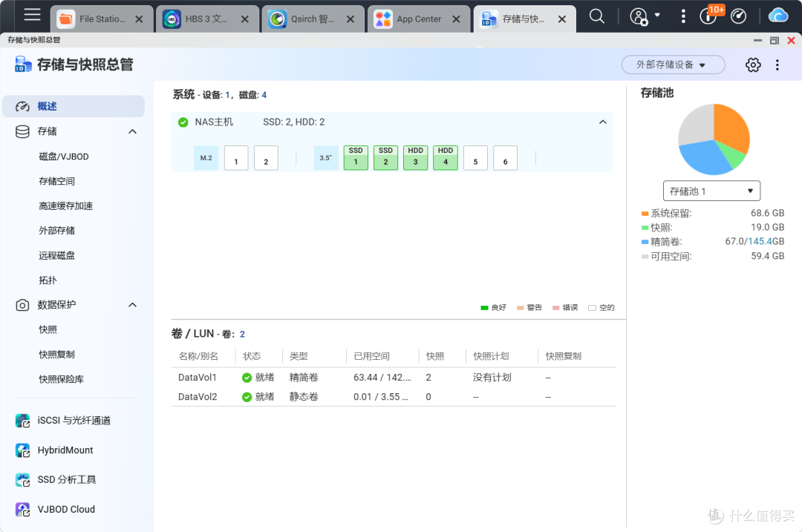Select HDD disk in bay 3

pos(415,158)
